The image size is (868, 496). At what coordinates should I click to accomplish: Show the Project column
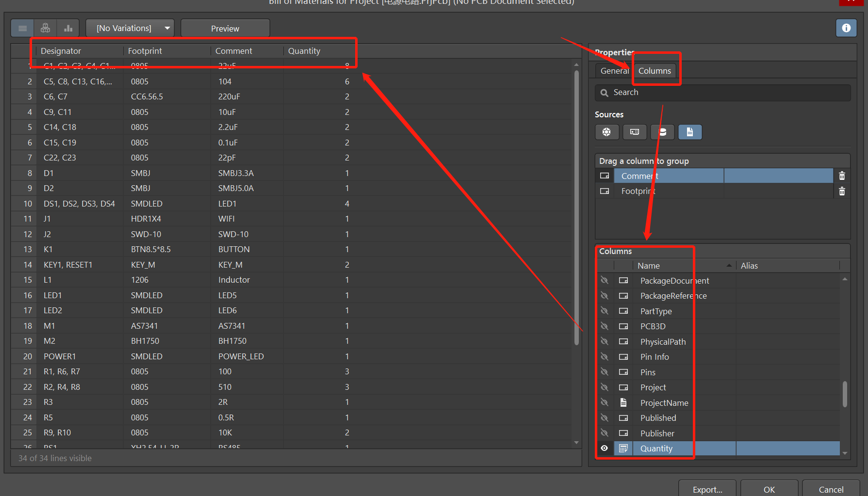coord(605,387)
